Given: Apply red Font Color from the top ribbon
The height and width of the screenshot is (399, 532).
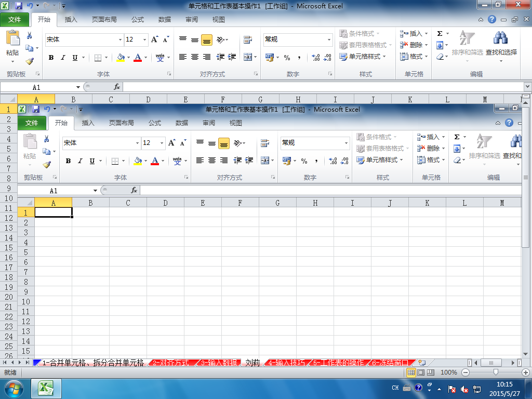Looking at the screenshot, I should 138,57.
